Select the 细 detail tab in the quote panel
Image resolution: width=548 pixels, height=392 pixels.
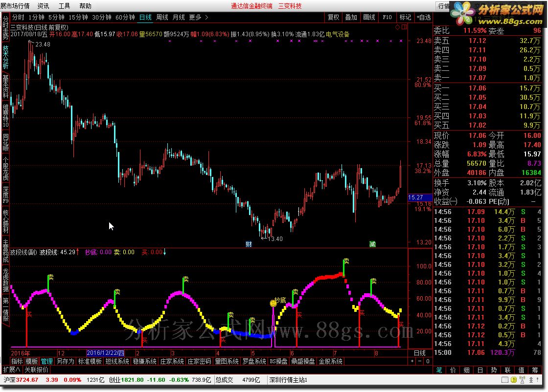(467, 370)
